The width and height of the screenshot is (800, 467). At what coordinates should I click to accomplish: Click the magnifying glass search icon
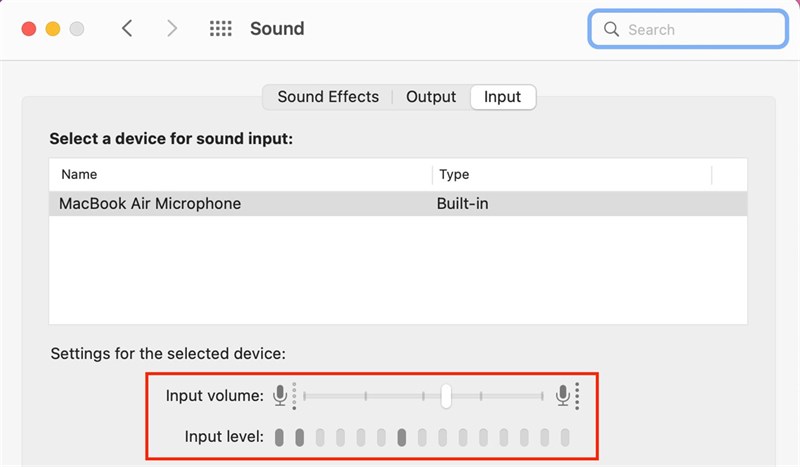click(609, 30)
